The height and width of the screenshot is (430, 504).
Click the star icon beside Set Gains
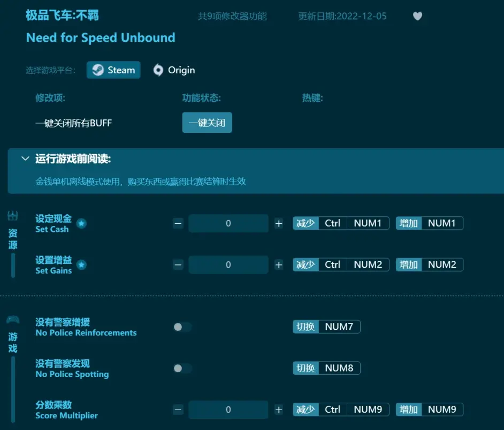pos(81,265)
